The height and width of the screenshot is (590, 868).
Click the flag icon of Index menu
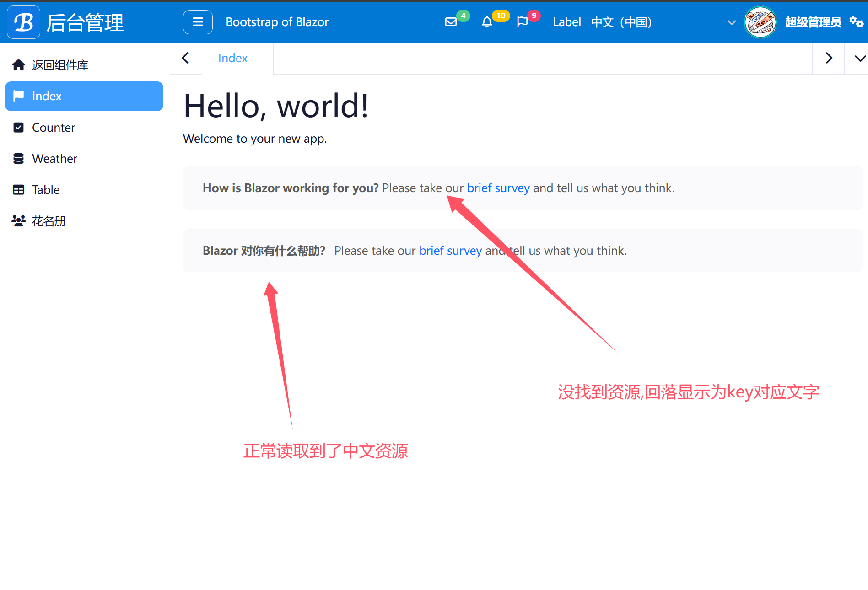point(19,96)
